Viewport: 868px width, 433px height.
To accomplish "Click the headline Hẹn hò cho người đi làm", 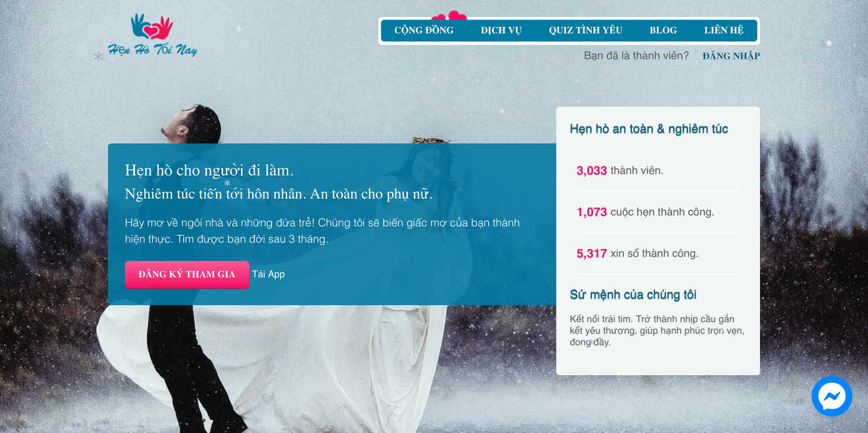I will 209,170.
